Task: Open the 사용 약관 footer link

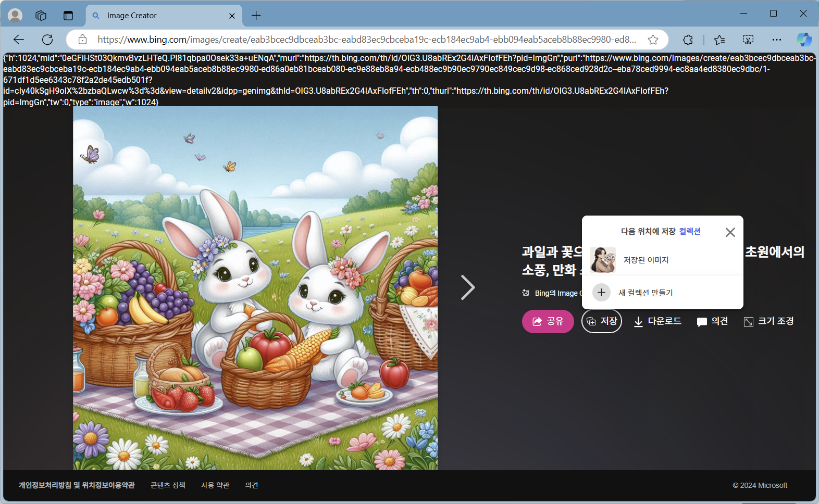Action: coord(215,485)
